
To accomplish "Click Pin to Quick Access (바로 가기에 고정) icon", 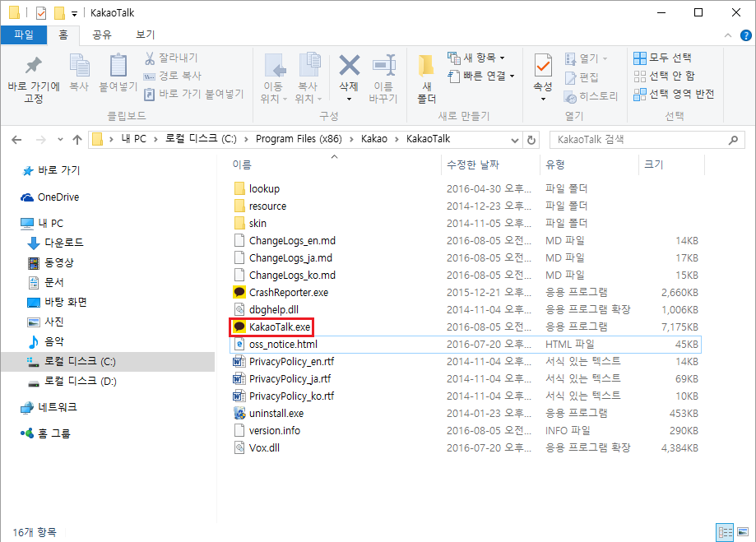I will click(x=33, y=66).
